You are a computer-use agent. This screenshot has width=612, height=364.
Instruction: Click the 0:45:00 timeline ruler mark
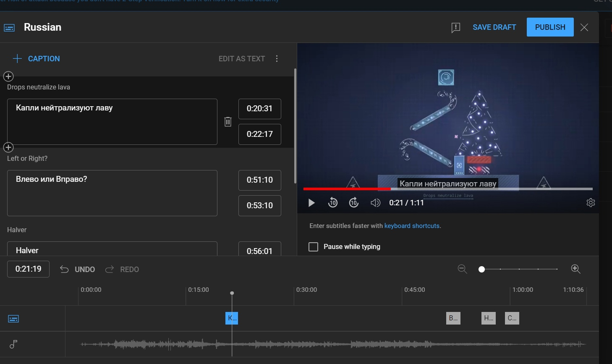(x=415, y=290)
